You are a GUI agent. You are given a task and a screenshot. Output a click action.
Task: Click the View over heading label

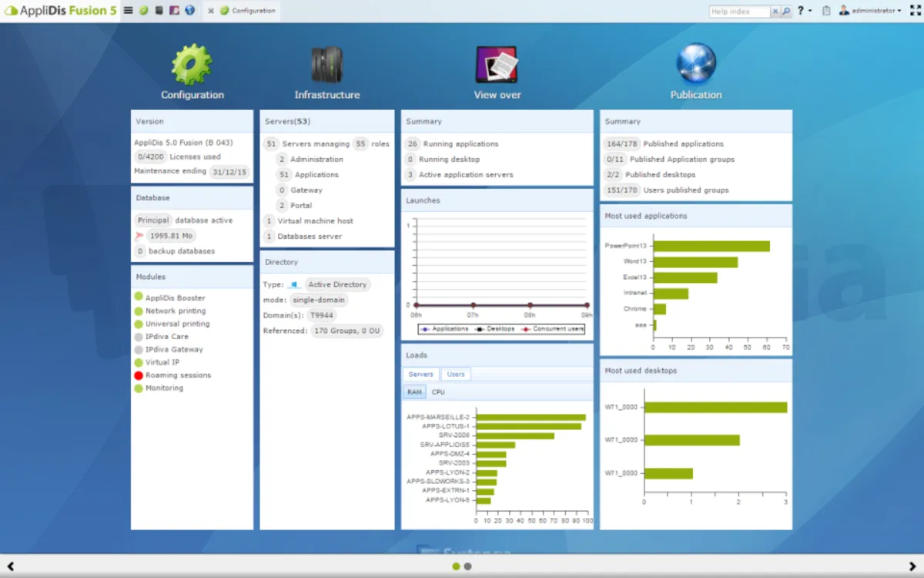(x=497, y=95)
